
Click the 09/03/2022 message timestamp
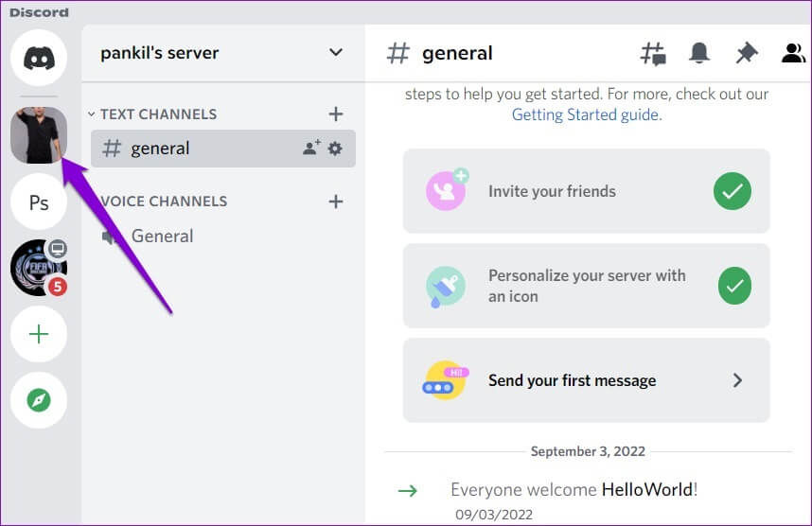click(x=494, y=515)
